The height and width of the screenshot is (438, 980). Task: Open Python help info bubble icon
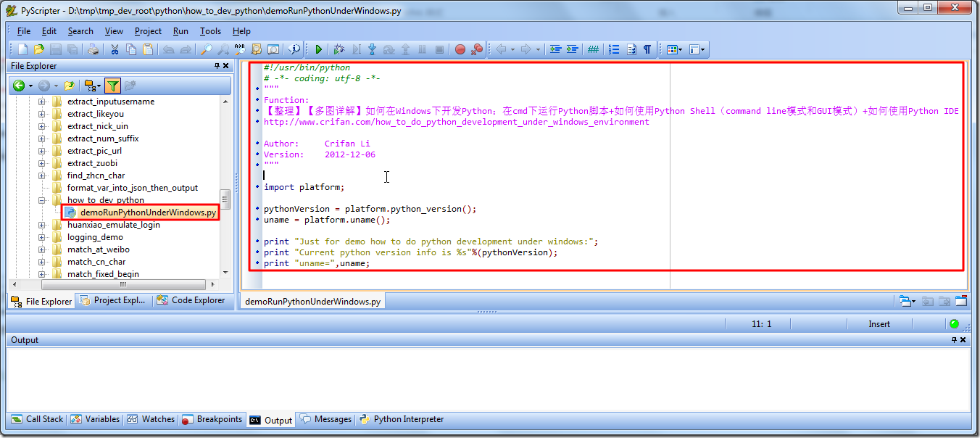pyautogui.click(x=294, y=49)
